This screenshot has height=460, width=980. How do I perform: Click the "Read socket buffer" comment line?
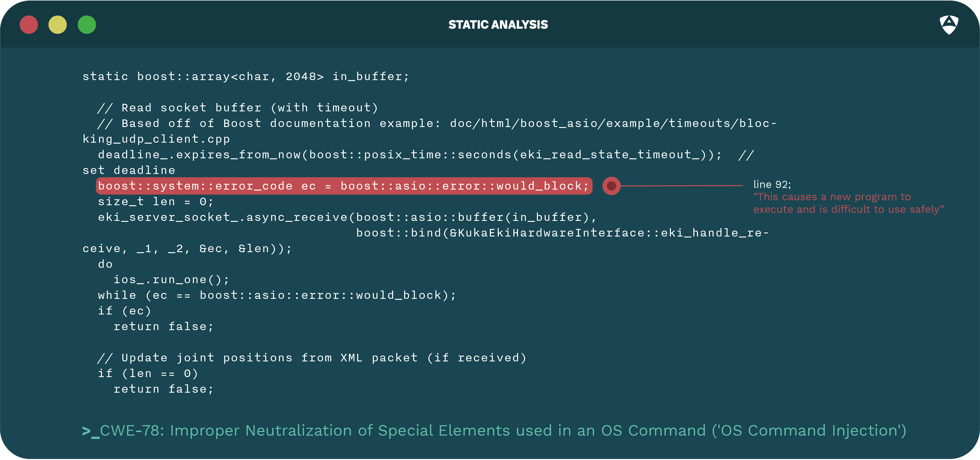pos(238,108)
